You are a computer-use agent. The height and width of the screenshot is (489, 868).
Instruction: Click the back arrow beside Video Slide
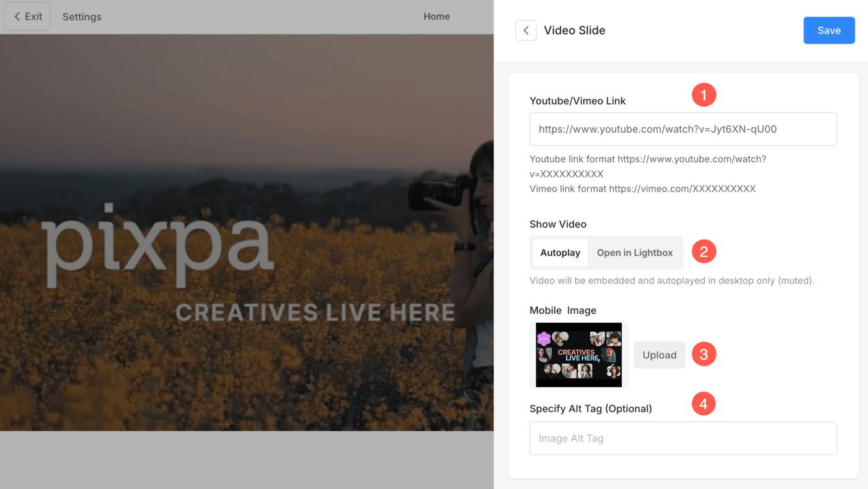(526, 30)
